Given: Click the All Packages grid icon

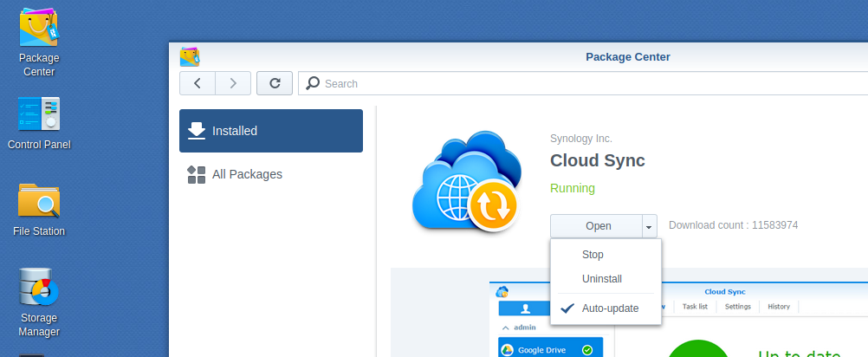Looking at the screenshot, I should tap(197, 174).
